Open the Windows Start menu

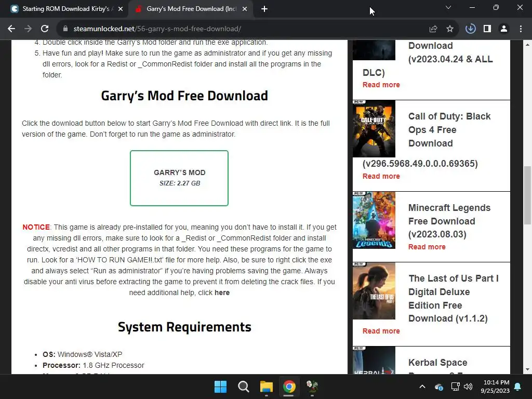pos(220,387)
